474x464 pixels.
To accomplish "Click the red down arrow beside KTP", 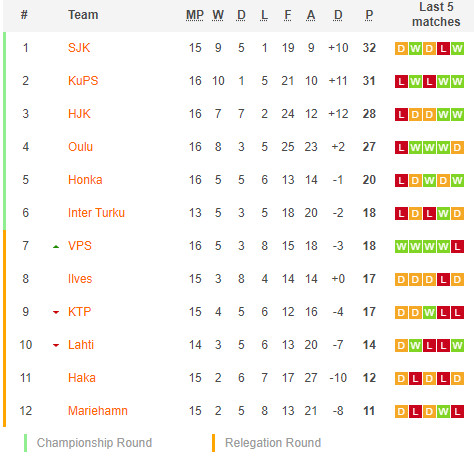I will tap(56, 312).
